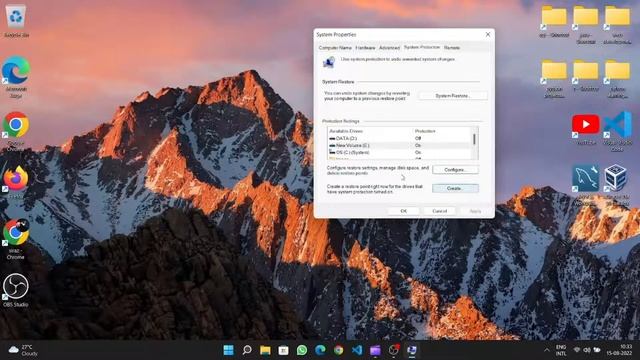Launch OBS Studio from the desktop
Viewport: 640px width, 360px height.
(x=16, y=290)
